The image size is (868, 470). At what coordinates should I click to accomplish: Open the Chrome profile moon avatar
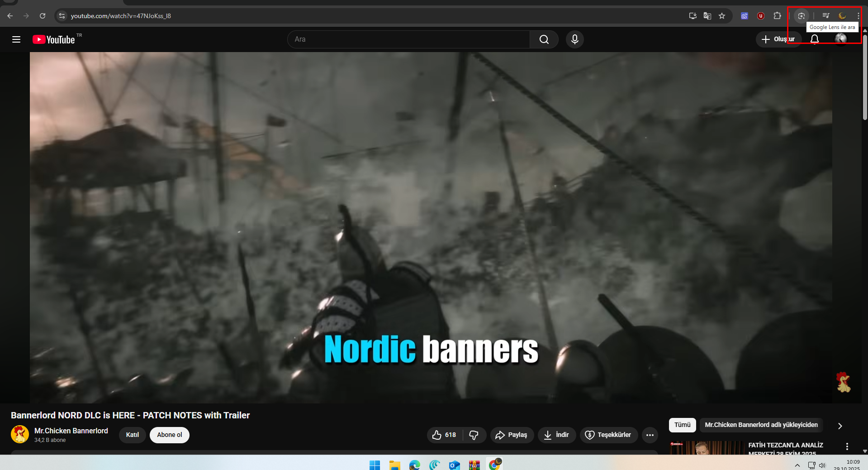842,16
